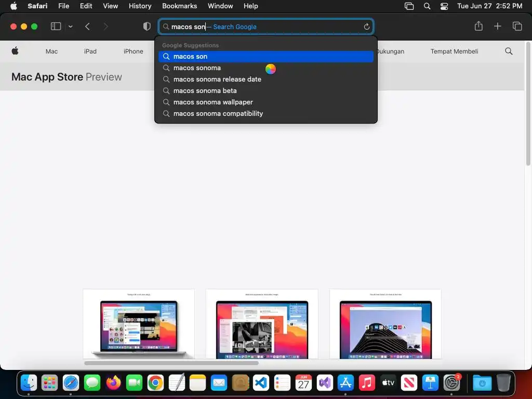
Task: Open Music from the dock
Action: pyautogui.click(x=367, y=383)
